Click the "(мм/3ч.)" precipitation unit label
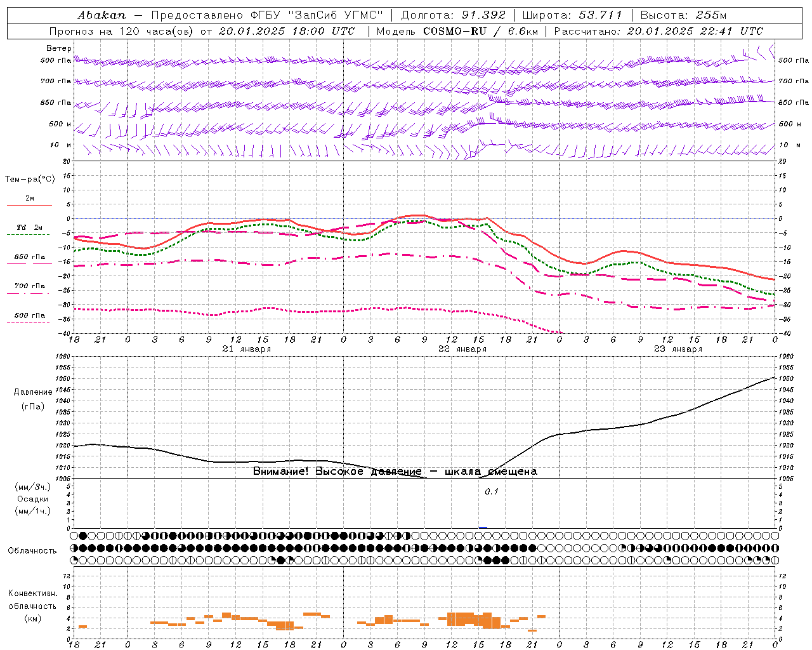The height and width of the screenshot is (650, 812). (x=33, y=487)
